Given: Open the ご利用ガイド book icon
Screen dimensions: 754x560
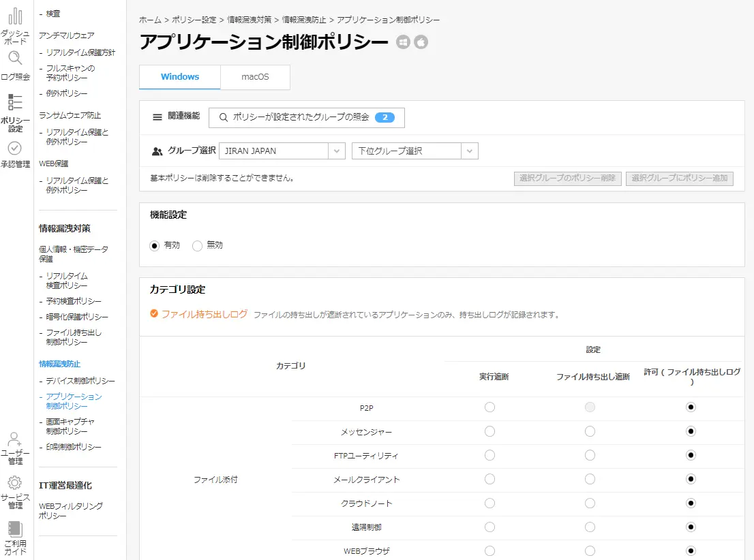Looking at the screenshot, I should (15, 529).
